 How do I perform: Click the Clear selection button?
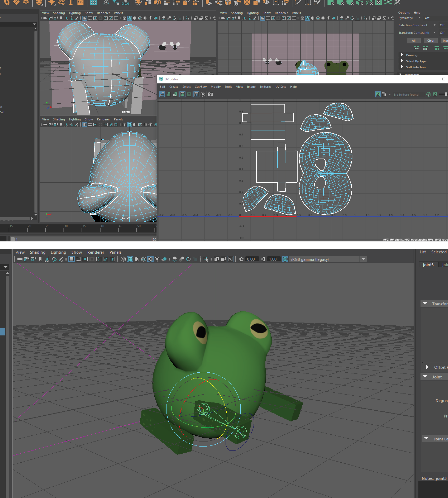431,41
